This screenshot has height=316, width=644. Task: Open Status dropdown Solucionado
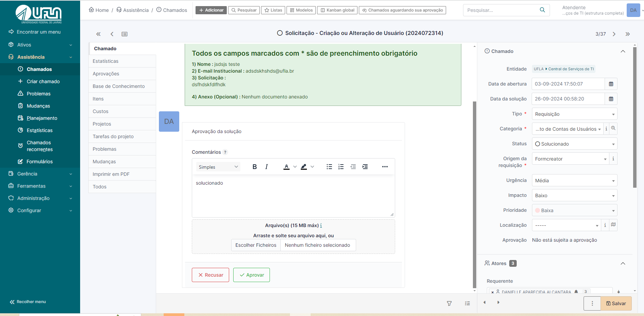(574, 144)
